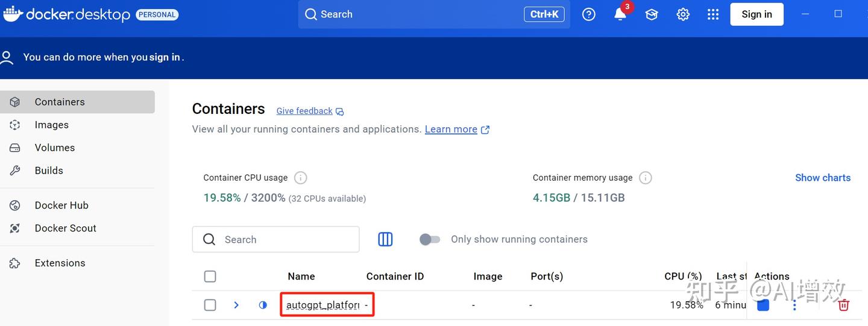Sort by the Port(s) column header
This screenshot has width=868, height=326.
(x=547, y=276)
